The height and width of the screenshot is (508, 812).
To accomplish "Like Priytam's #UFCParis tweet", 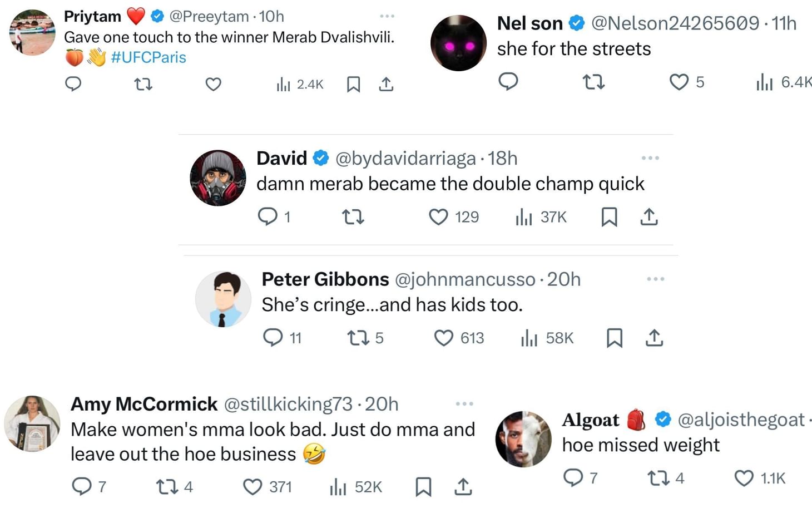I will tap(213, 84).
